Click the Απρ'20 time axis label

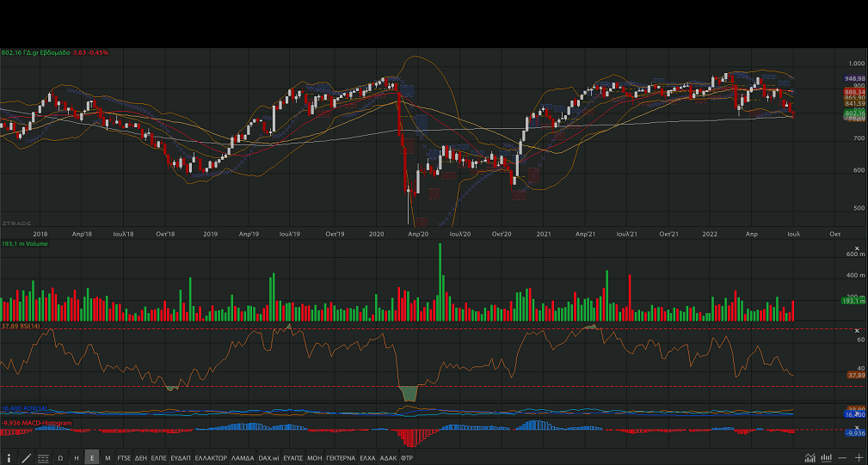tap(418, 234)
